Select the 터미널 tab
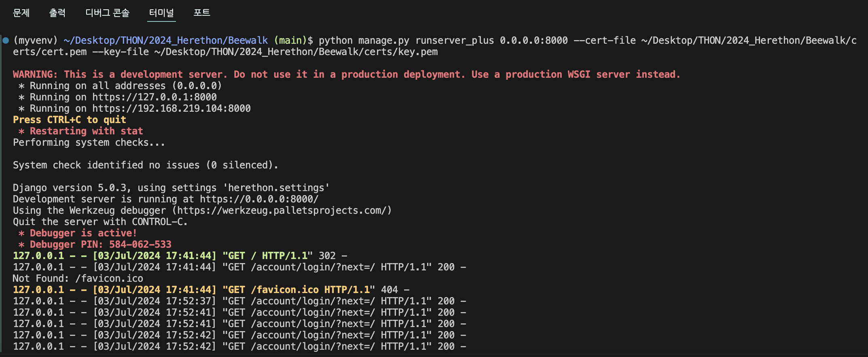The width and height of the screenshot is (868, 357). 161,13
